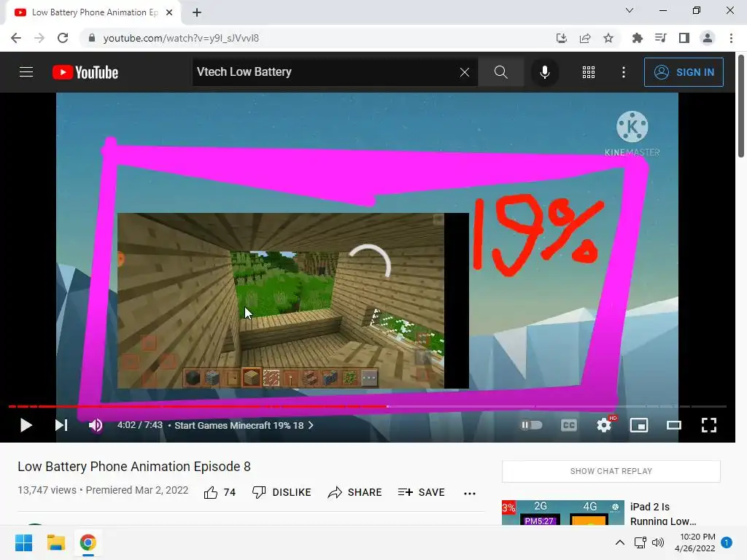Reload the current page
The height and width of the screenshot is (560, 747).
point(63,38)
